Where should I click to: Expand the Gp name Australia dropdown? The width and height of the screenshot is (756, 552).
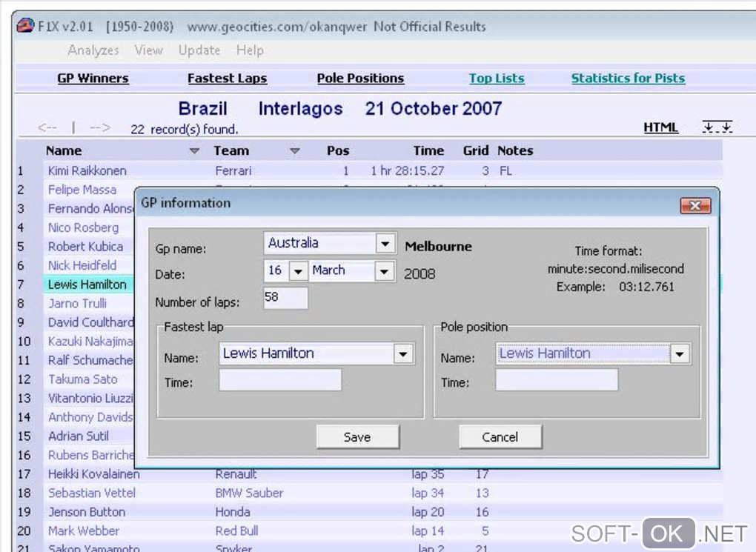click(x=385, y=244)
